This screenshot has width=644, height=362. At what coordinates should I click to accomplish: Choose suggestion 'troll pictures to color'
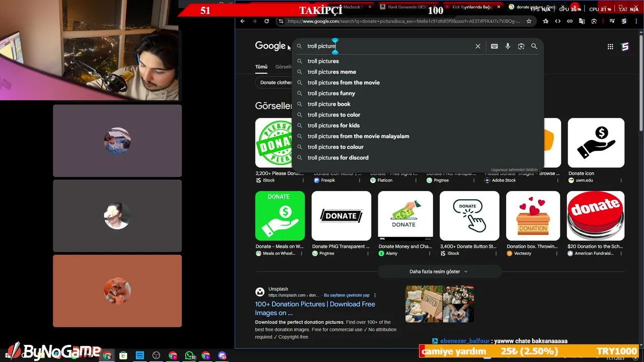(x=418, y=115)
